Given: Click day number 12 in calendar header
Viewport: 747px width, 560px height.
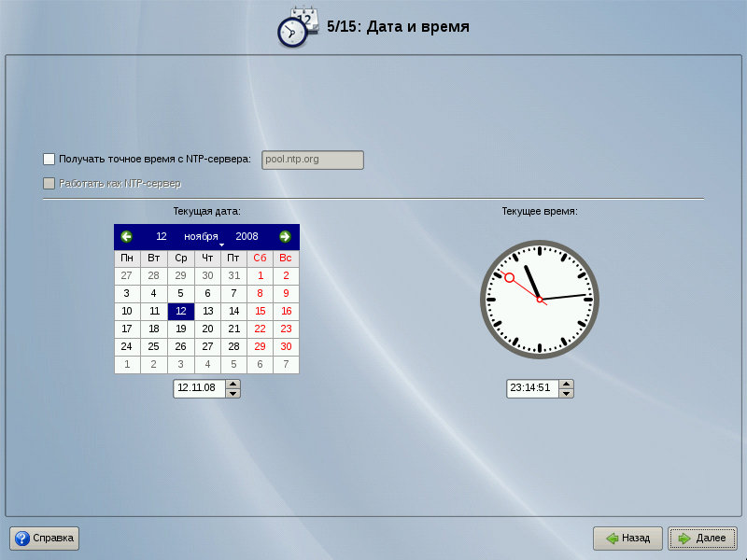Looking at the screenshot, I should click(x=162, y=237).
